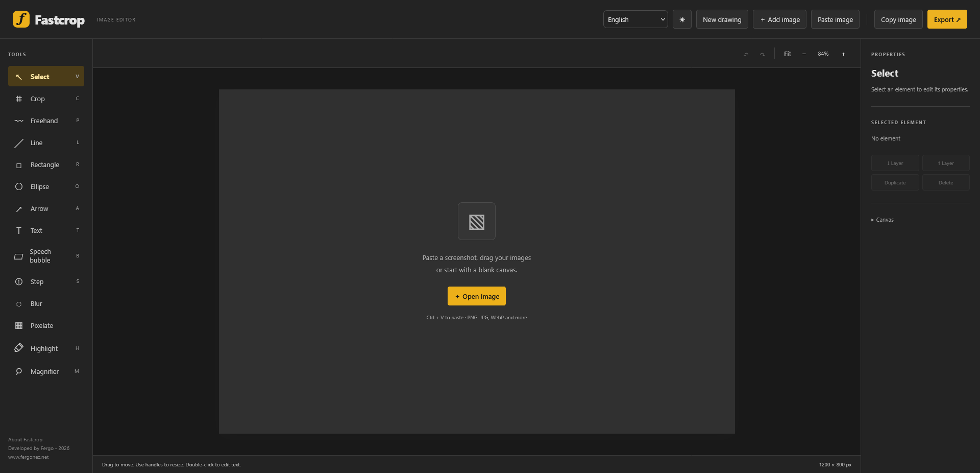Image resolution: width=980 pixels, height=473 pixels.
Task: Open the English language dropdown
Action: (635, 19)
